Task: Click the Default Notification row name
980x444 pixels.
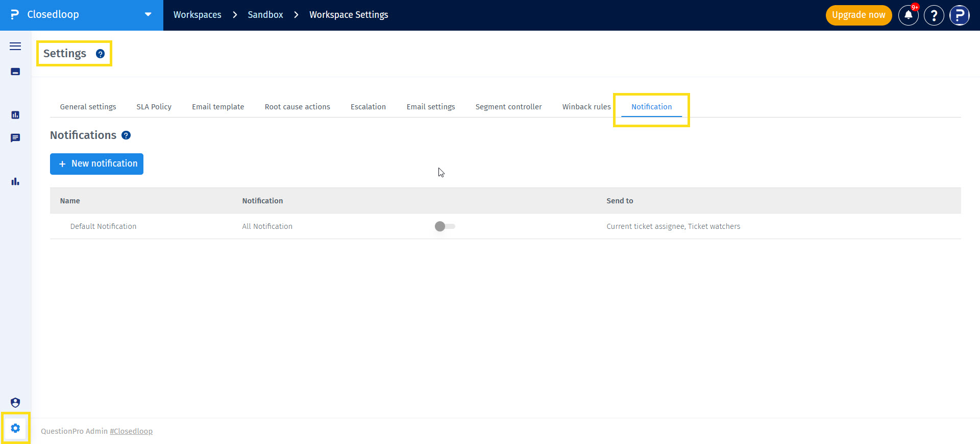Action: [103, 226]
